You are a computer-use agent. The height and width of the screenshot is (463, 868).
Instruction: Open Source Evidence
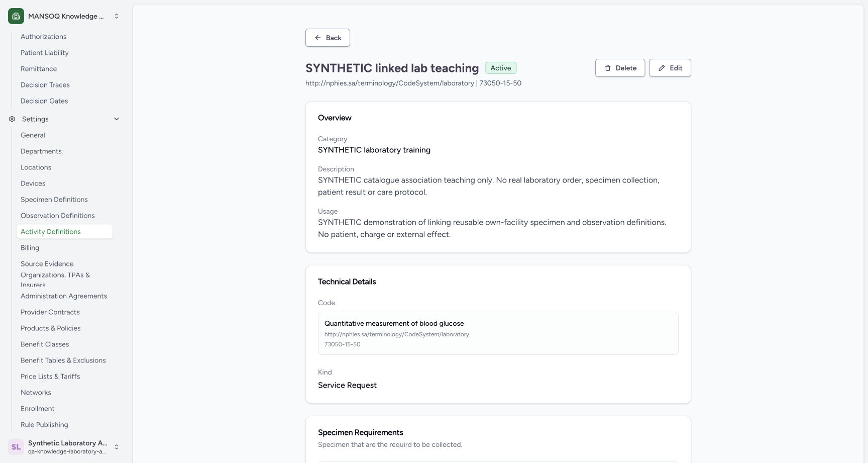click(47, 264)
